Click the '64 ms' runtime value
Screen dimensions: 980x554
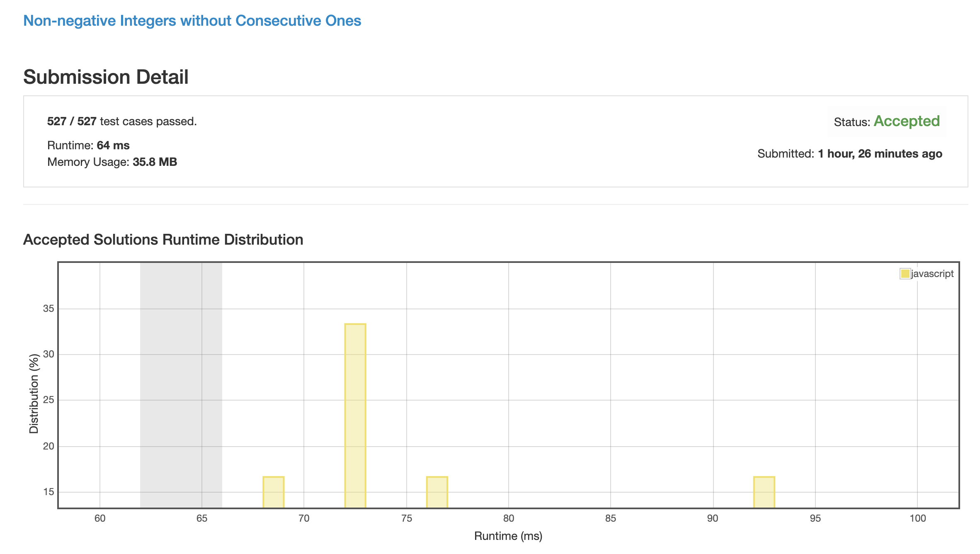coord(113,146)
